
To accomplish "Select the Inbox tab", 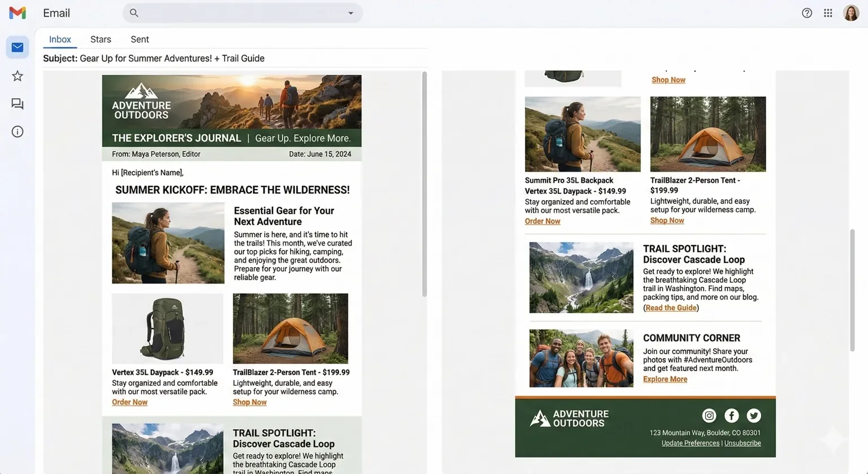I will [59, 39].
